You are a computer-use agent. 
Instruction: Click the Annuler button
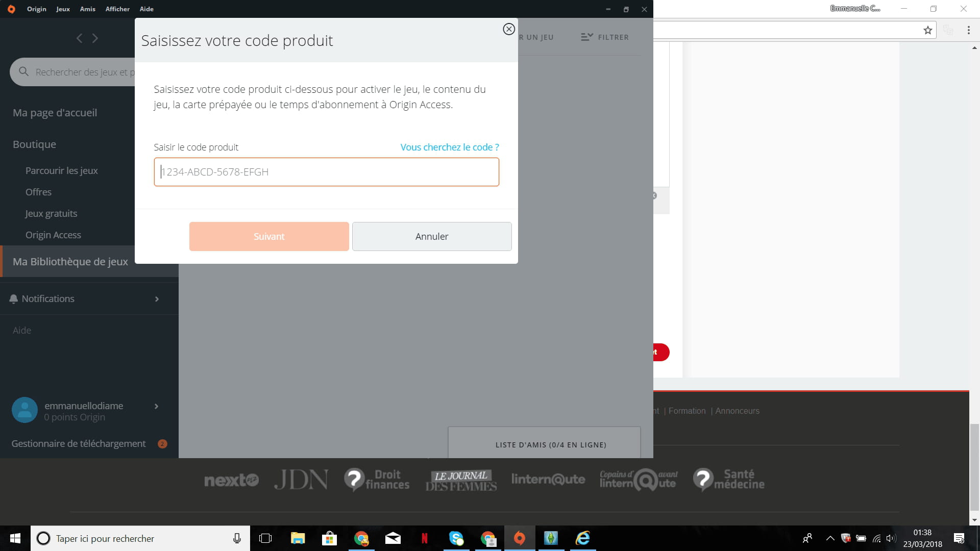point(432,236)
